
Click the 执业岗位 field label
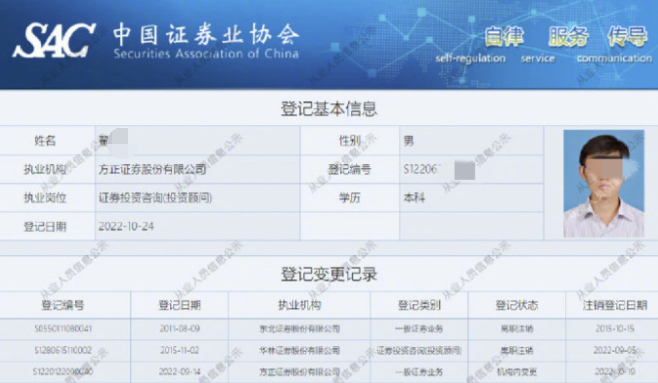click(x=45, y=198)
